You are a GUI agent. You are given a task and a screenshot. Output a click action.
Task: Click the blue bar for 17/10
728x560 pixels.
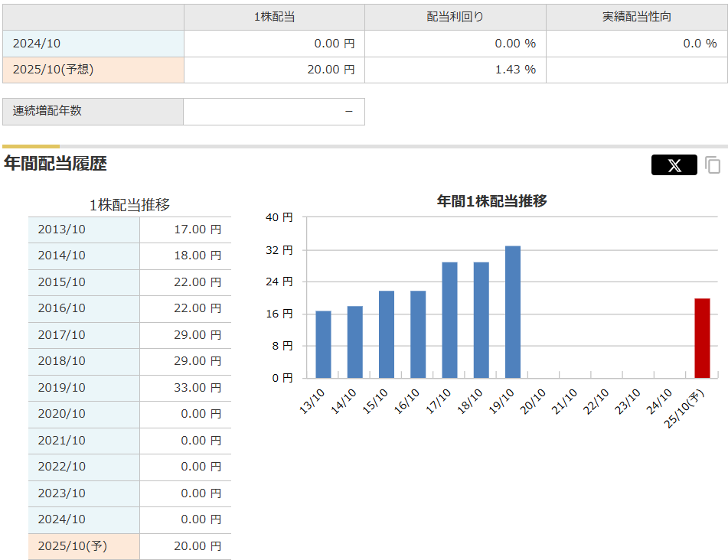[449, 320]
